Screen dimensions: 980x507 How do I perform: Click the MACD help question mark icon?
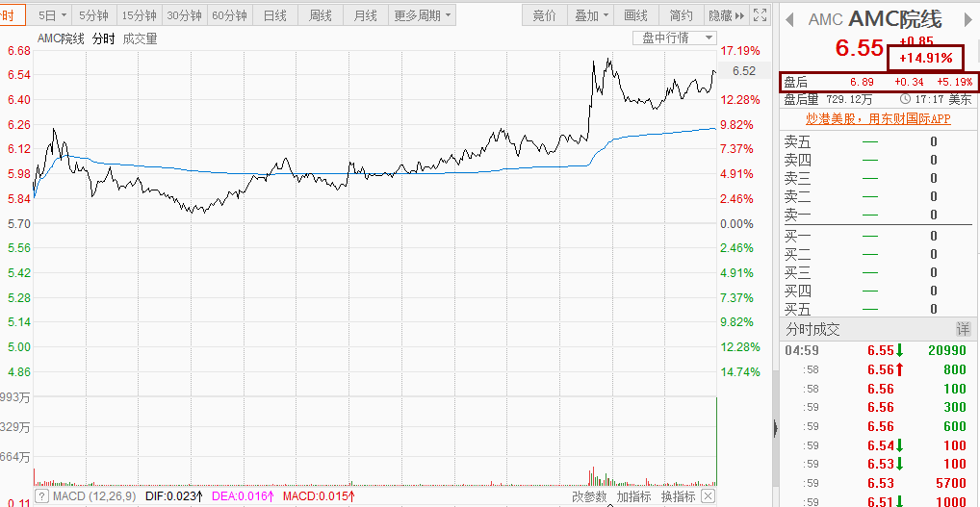(42, 496)
